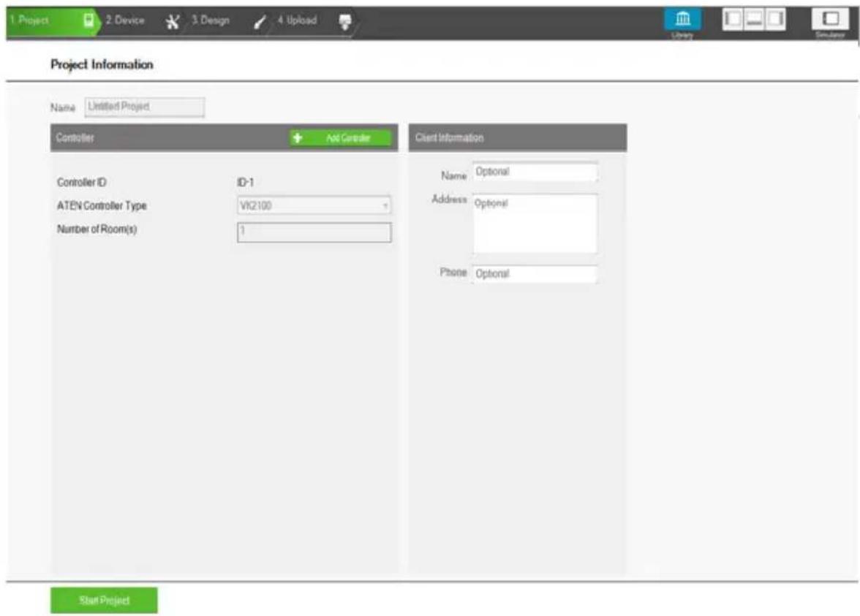Click the ATEN Controller Type label

tap(102, 206)
